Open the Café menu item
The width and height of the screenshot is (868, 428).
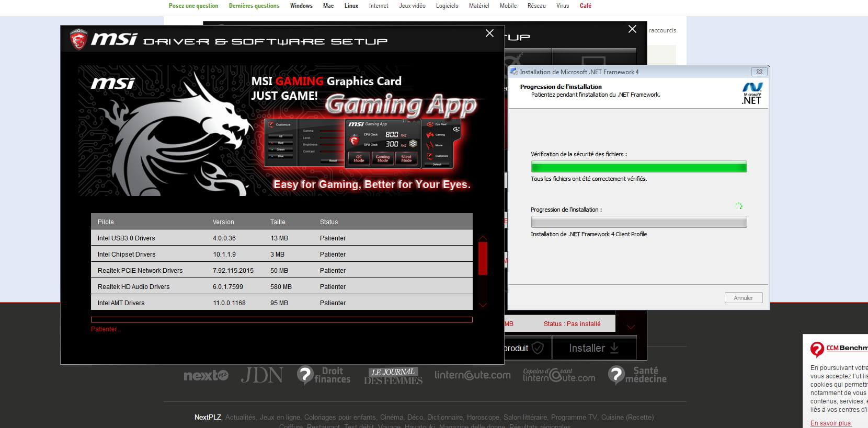586,6
